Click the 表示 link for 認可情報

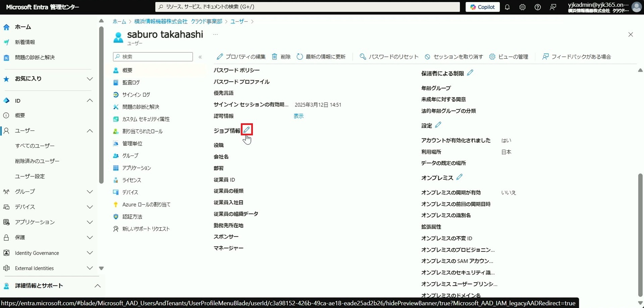[x=299, y=116]
